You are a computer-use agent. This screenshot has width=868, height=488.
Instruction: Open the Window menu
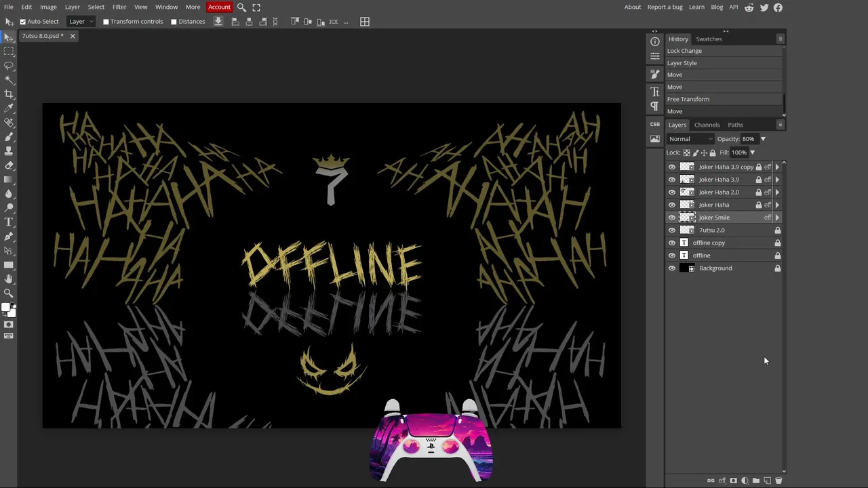pyautogui.click(x=166, y=7)
